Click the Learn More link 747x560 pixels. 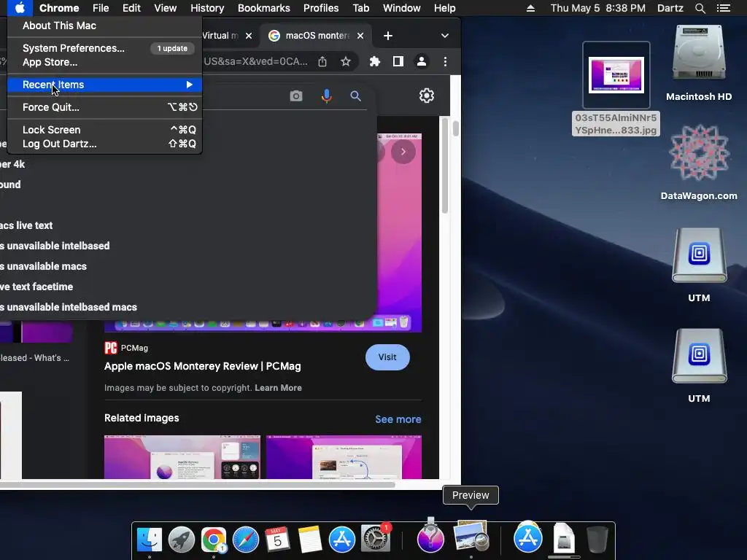point(278,388)
